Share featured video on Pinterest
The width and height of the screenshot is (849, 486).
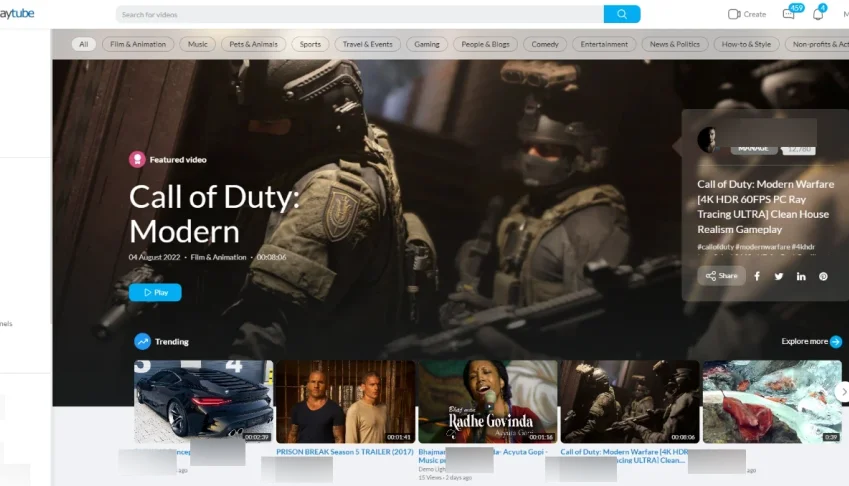(823, 277)
